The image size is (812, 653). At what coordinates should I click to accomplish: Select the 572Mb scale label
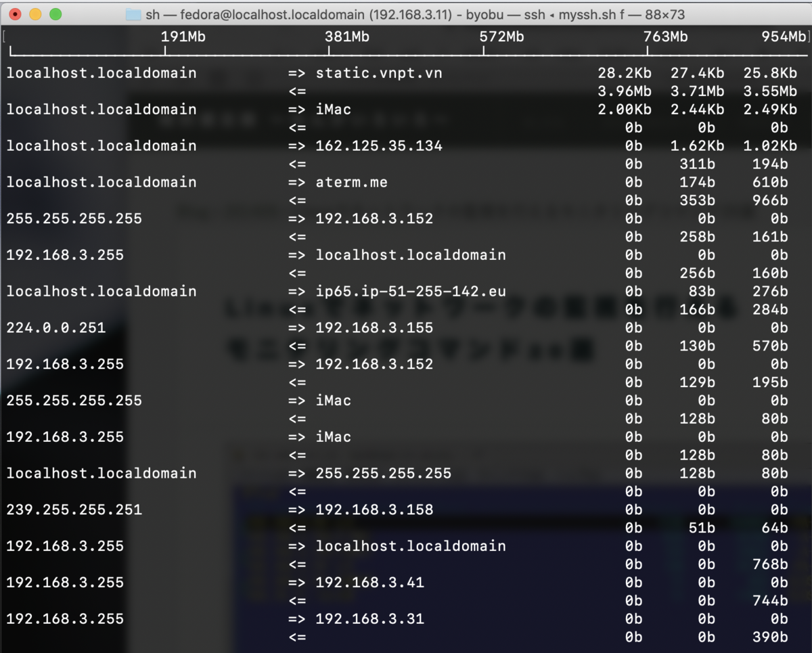point(502,37)
